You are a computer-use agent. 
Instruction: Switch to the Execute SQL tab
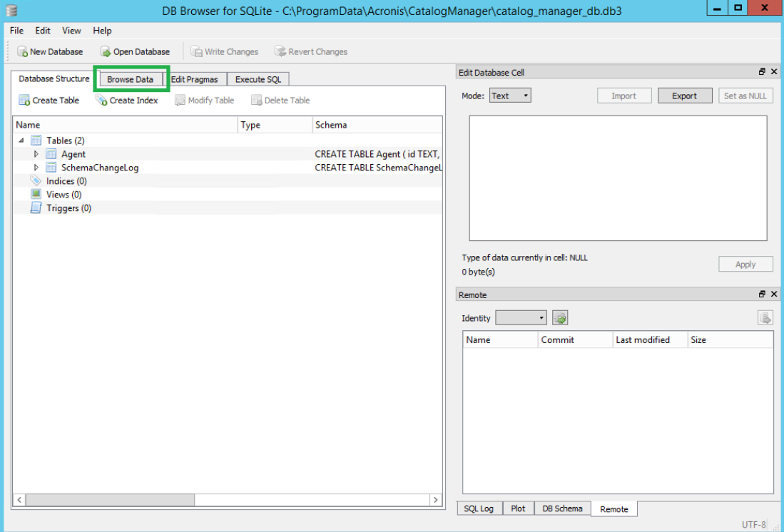point(258,79)
